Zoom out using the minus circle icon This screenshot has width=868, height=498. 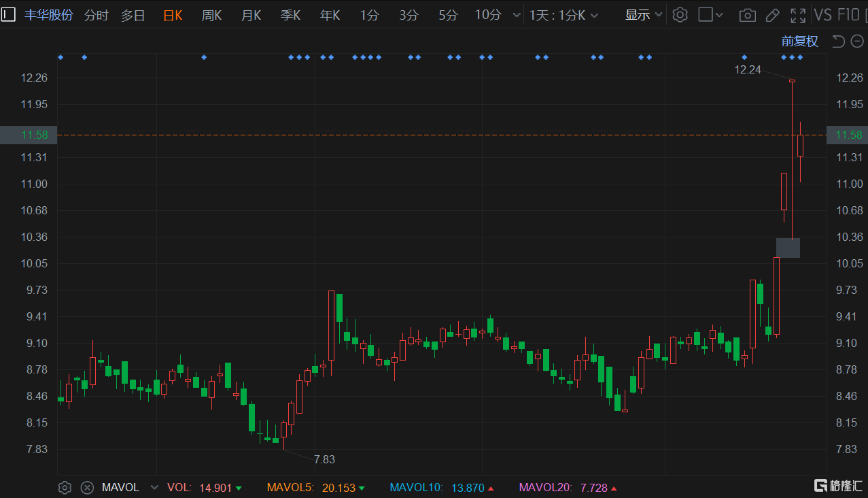click(x=856, y=41)
